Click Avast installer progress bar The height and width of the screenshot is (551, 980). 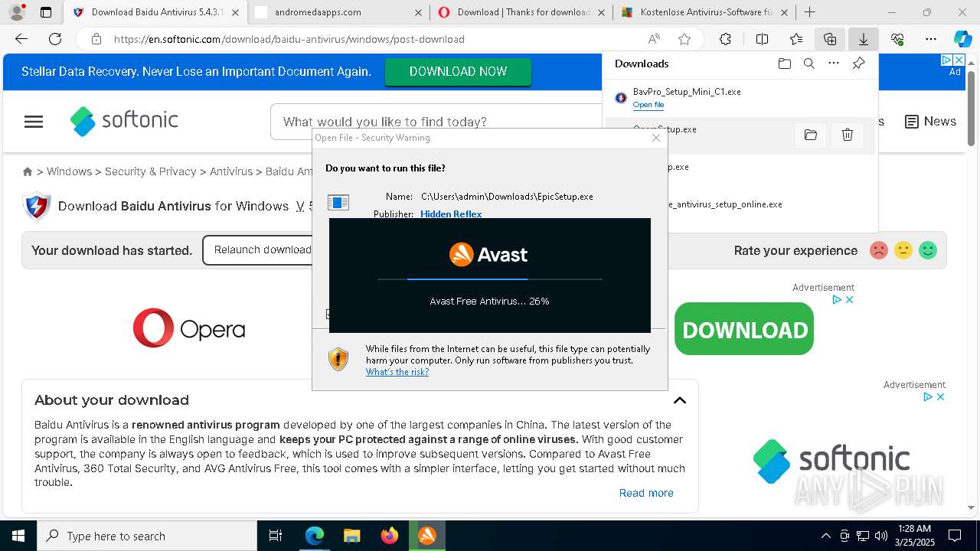point(490,279)
